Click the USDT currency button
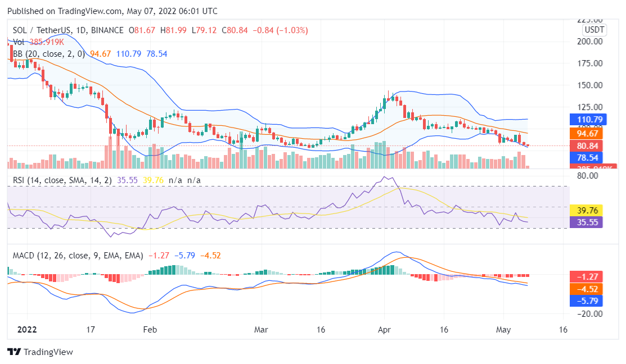 click(595, 30)
